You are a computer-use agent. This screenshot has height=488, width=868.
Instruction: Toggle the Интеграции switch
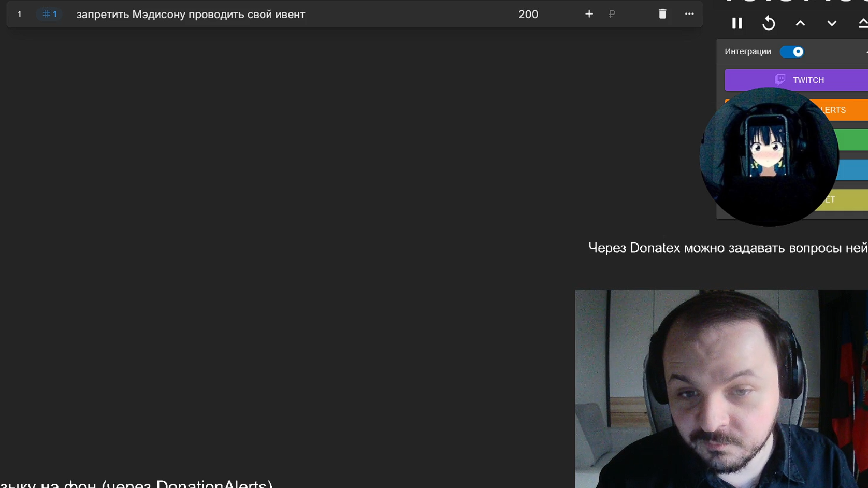[792, 52]
